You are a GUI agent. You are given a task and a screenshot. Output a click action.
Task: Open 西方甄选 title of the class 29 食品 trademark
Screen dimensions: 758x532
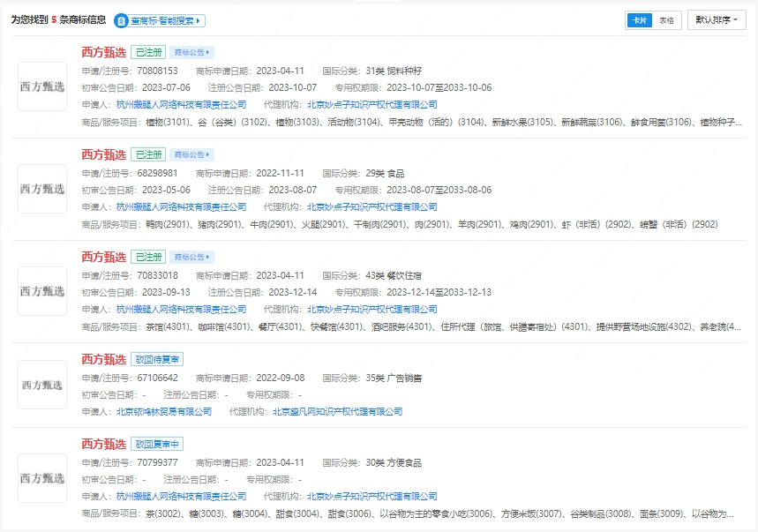104,154
